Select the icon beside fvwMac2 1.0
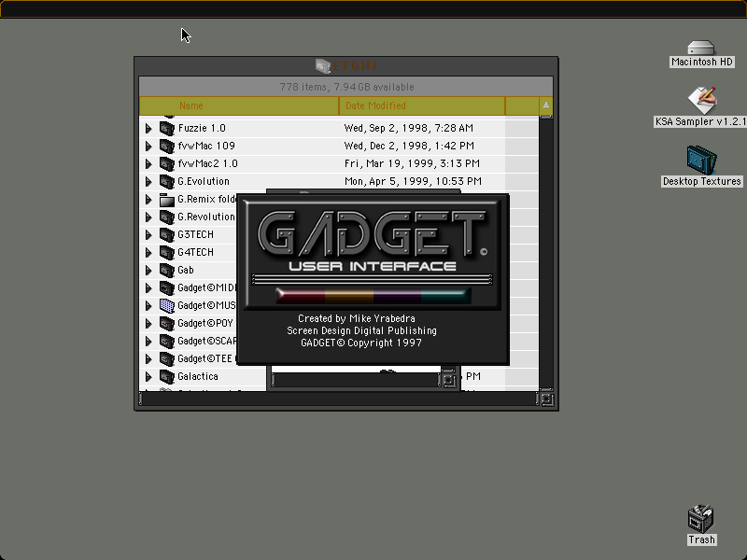Viewport: 747px width, 560px height. (167, 164)
